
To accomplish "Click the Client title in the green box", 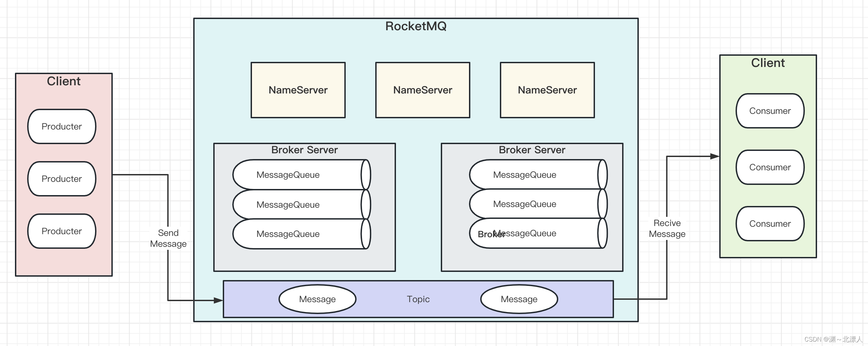I will pyautogui.click(x=768, y=63).
